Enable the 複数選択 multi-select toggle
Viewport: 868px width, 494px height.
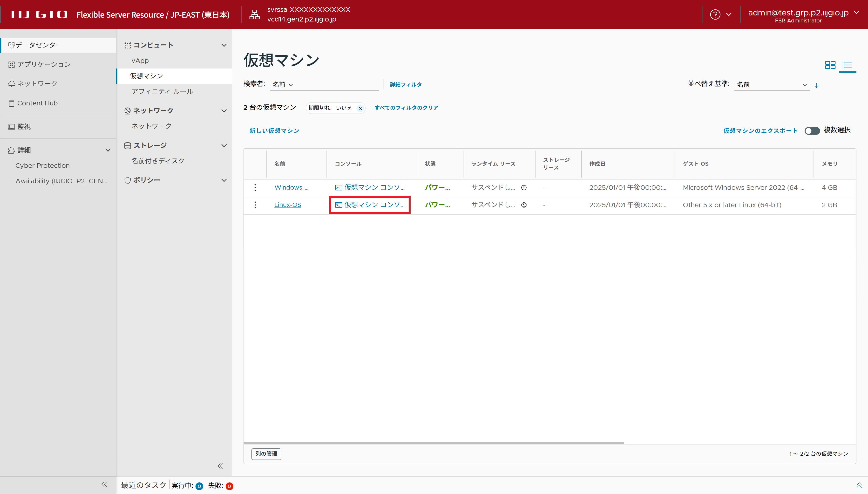(x=812, y=131)
